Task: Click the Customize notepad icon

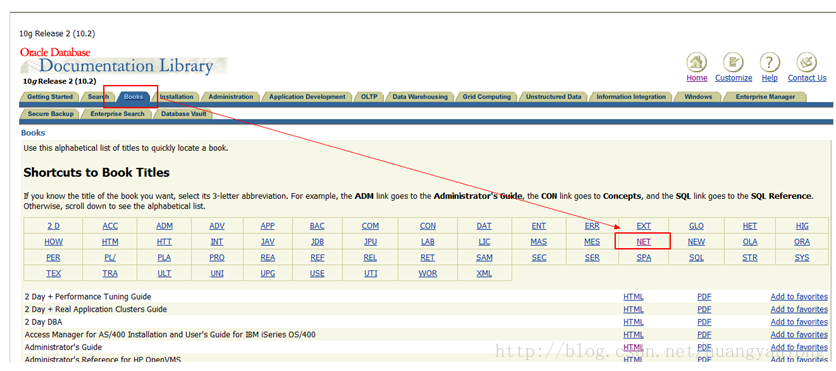Action: [x=733, y=62]
